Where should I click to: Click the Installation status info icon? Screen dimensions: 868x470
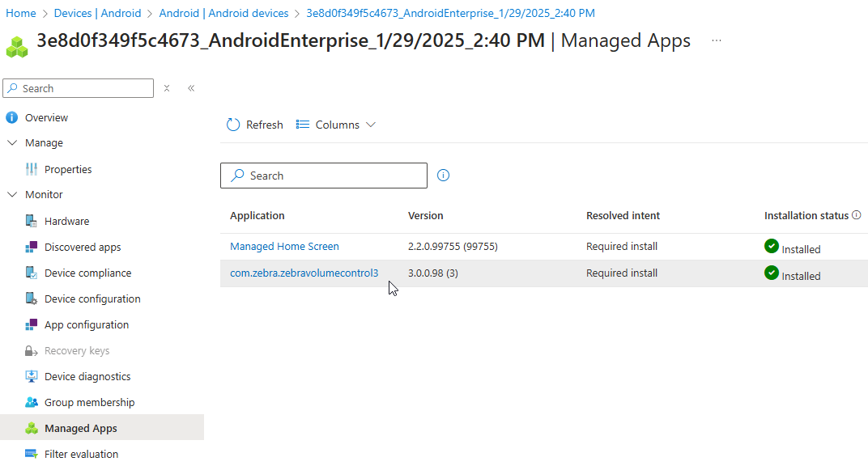point(857,215)
